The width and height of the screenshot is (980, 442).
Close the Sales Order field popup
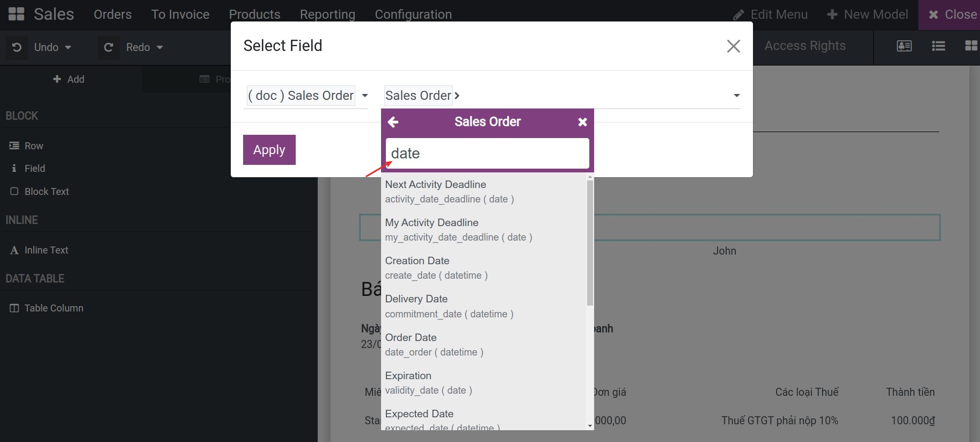pos(582,122)
